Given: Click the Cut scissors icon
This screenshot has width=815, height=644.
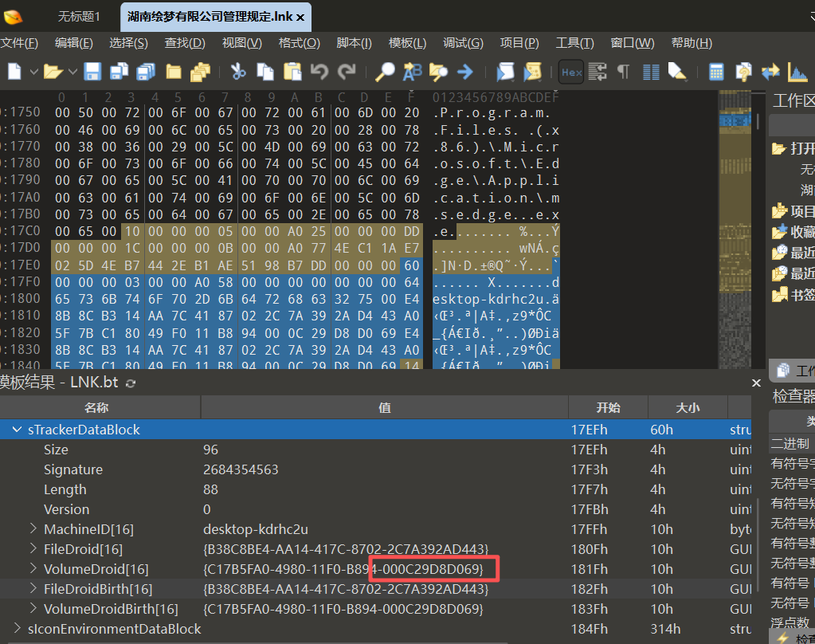Looking at the screenshot, I should 238,71.
